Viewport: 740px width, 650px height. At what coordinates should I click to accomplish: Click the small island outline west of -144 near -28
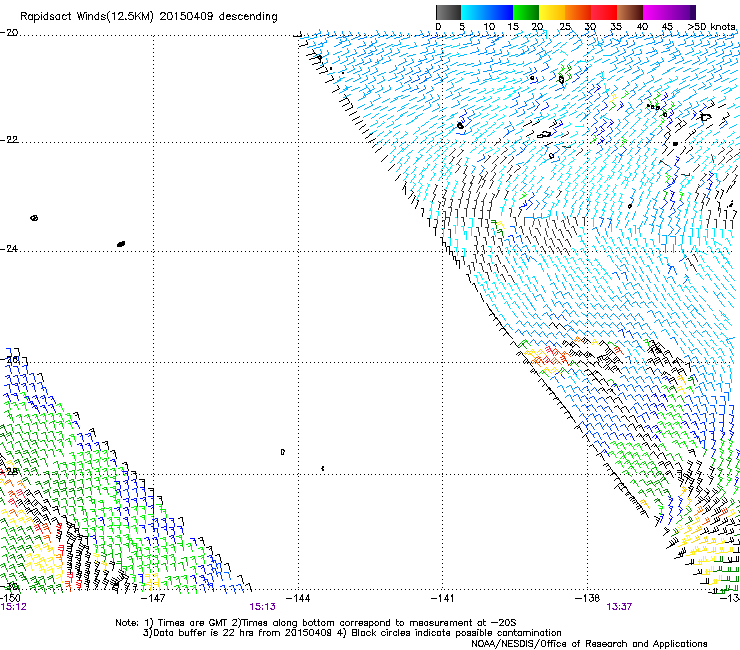click(283, 452)
